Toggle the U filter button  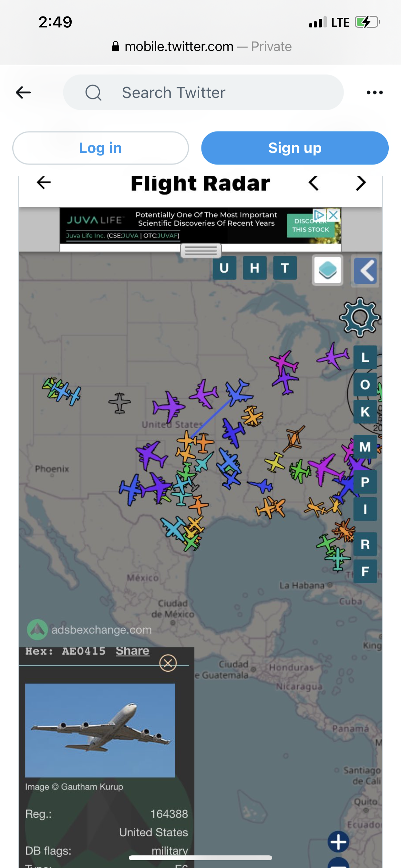(x=224, y=268)
